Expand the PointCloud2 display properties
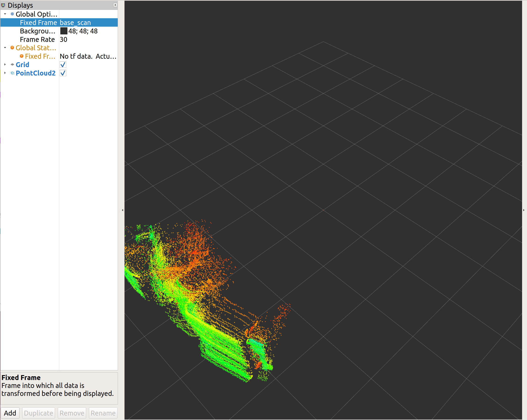This screenshot has height=420, width=527. point(5,73)
